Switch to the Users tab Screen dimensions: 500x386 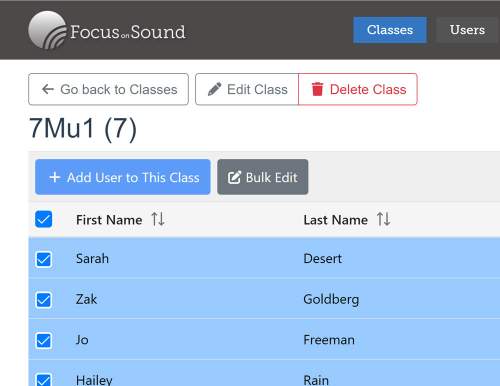(467, 30)
